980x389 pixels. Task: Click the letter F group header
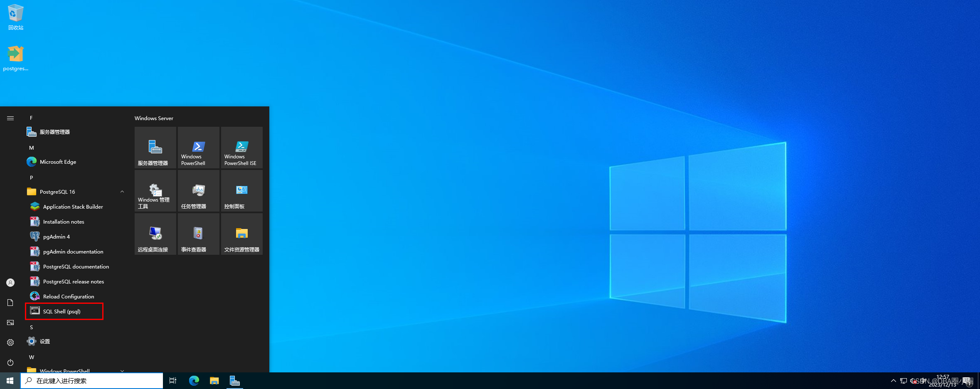point(31,118)
